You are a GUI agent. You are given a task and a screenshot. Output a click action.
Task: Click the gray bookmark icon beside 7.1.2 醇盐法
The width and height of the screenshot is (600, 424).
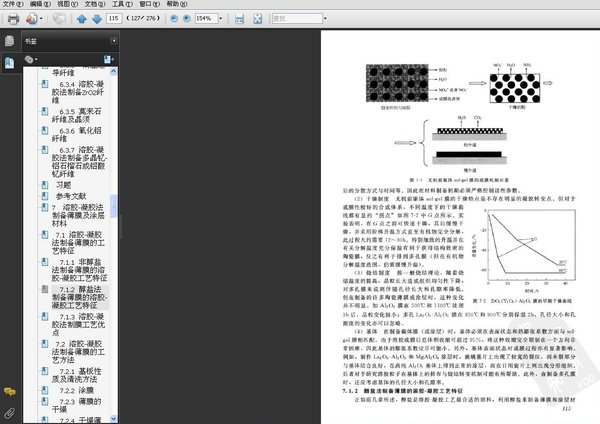pyautogui.click(x=45, y=289)
